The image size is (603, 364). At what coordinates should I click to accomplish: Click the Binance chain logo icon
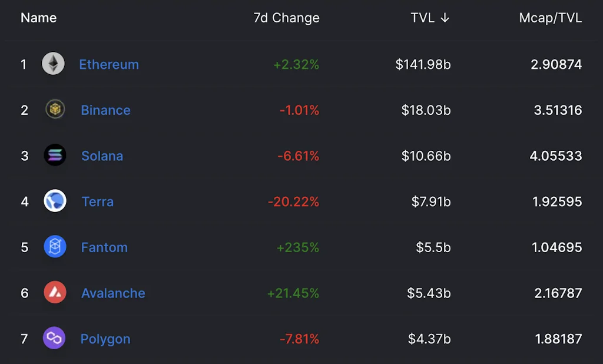click(x=55, y=110)
